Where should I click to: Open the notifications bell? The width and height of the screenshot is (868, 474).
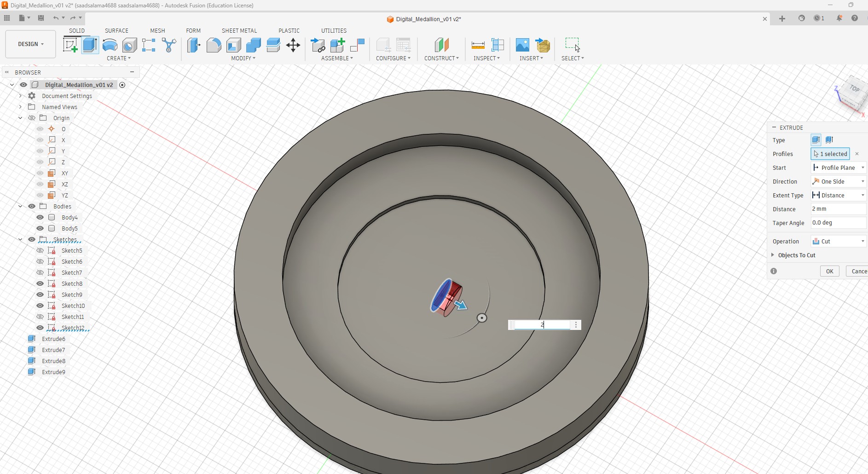[839, 18]
